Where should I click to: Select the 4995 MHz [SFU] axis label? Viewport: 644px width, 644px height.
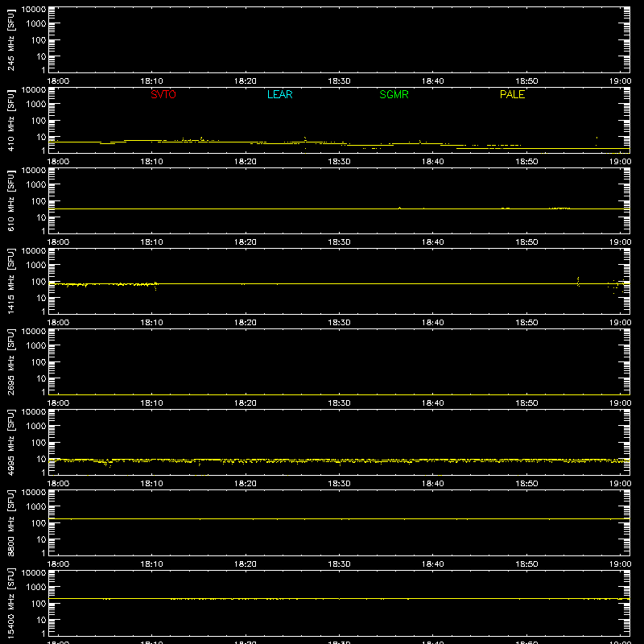(10, 442)
